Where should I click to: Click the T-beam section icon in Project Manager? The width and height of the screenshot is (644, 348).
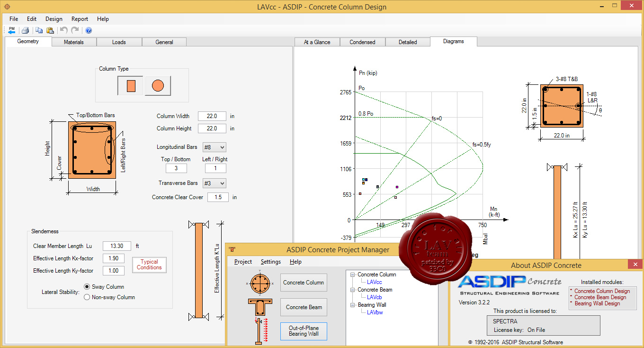(260, 307)
